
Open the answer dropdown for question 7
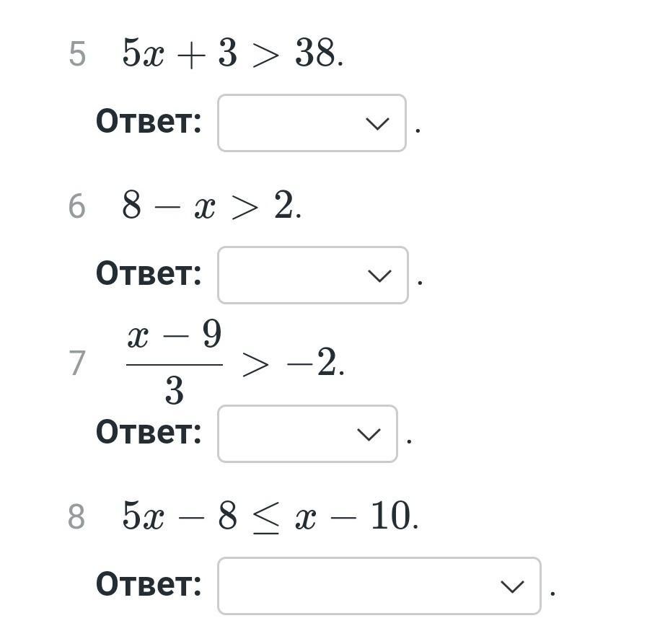[x=307, y=434]
